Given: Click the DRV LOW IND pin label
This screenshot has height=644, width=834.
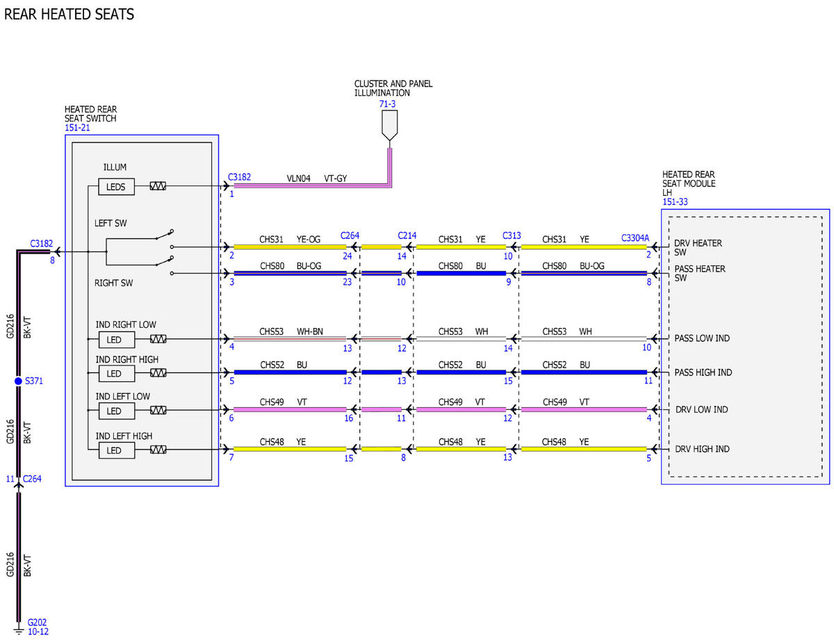Looking at the screenshot, I should coord(701,410).
